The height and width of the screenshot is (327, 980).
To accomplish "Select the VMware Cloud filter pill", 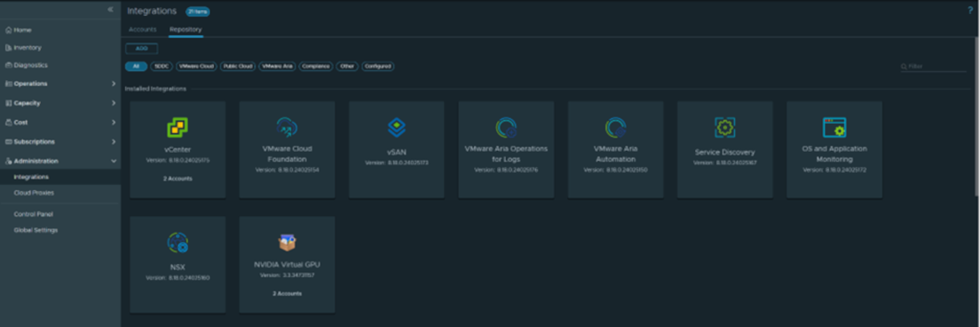I will click(x=196, y=67).
